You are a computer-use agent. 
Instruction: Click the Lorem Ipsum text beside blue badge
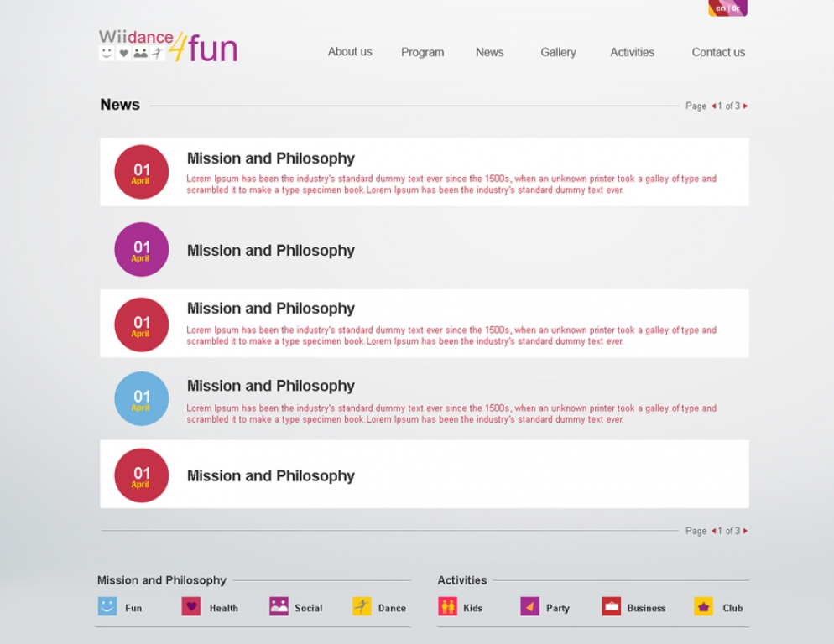point(451,413)
